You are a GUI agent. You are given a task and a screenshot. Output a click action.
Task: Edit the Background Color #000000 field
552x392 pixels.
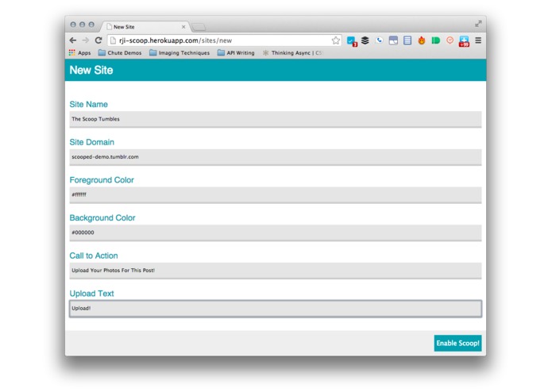coord(276,233)
